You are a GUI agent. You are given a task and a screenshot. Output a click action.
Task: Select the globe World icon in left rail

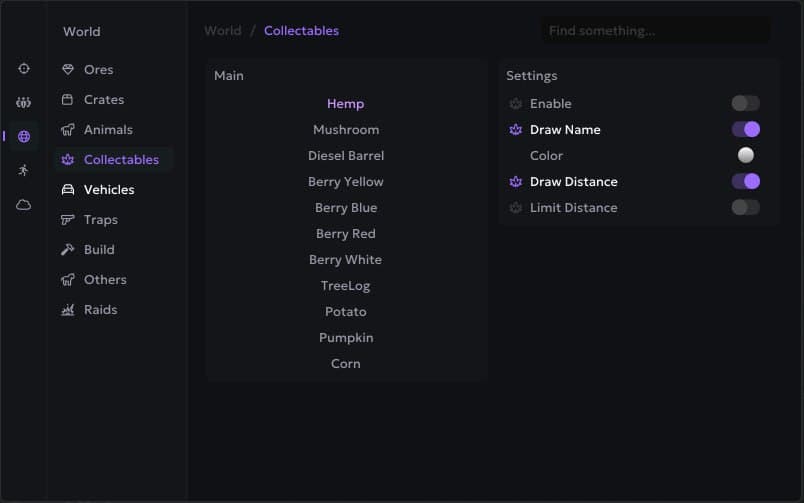coord(24,136)
